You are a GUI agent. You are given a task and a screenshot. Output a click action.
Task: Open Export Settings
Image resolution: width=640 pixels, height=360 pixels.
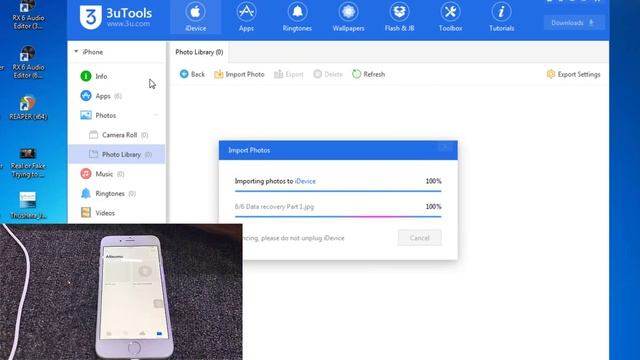pyautogui.click(x=573, y=74)
